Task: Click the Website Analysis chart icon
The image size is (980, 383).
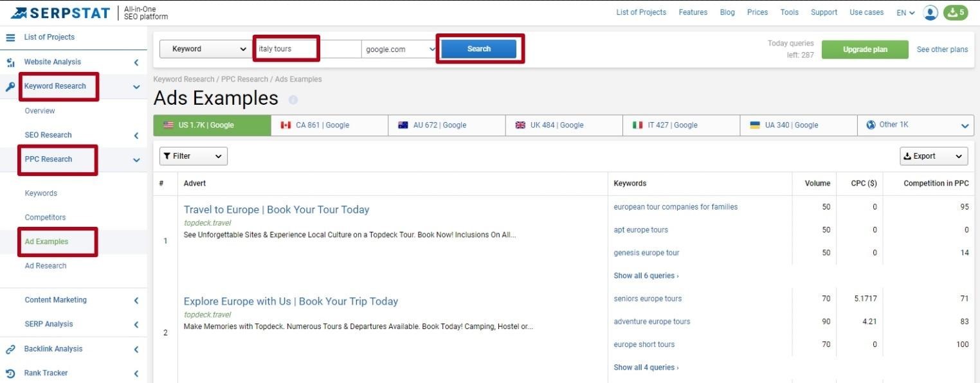Action: 10,62
